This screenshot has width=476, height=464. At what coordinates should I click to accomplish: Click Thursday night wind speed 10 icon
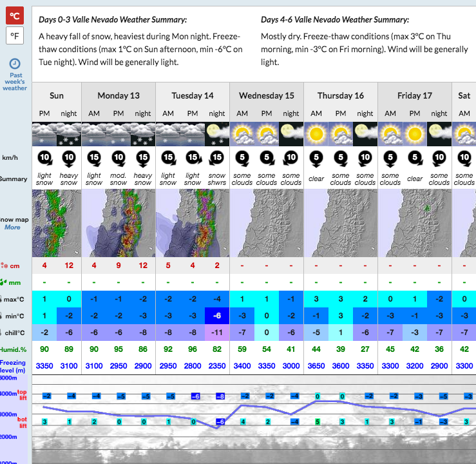coord(365,158)
